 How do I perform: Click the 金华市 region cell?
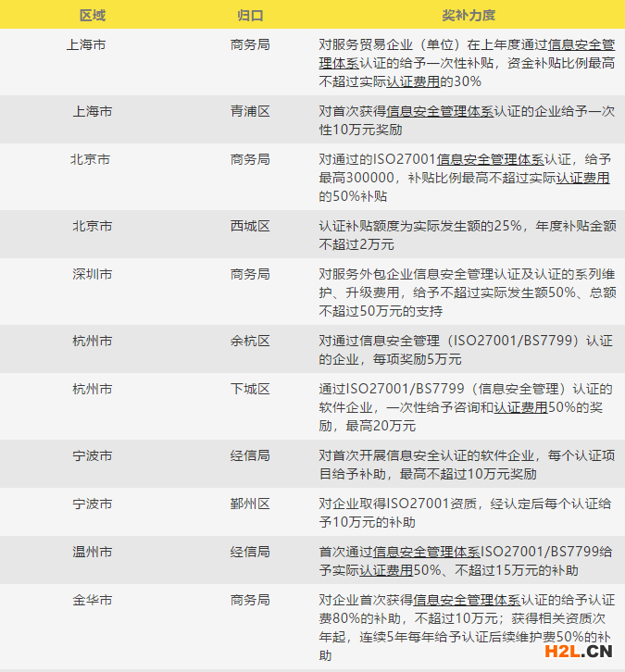click(x=92, y=600)
